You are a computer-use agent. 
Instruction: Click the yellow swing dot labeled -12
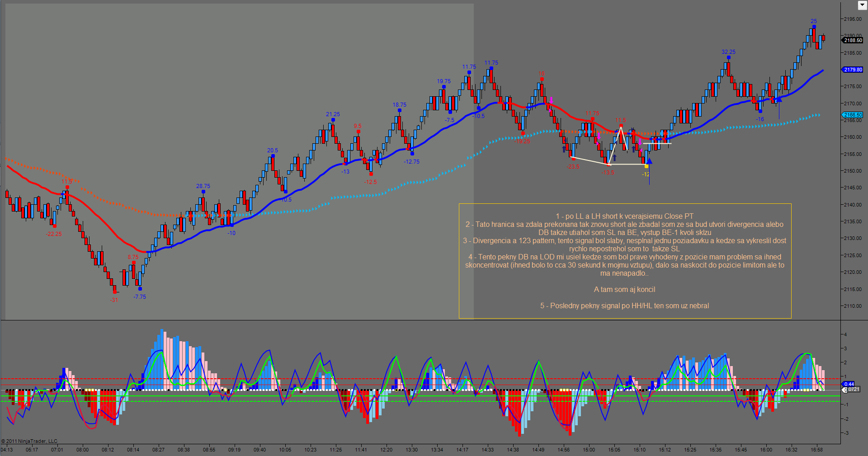646,166
